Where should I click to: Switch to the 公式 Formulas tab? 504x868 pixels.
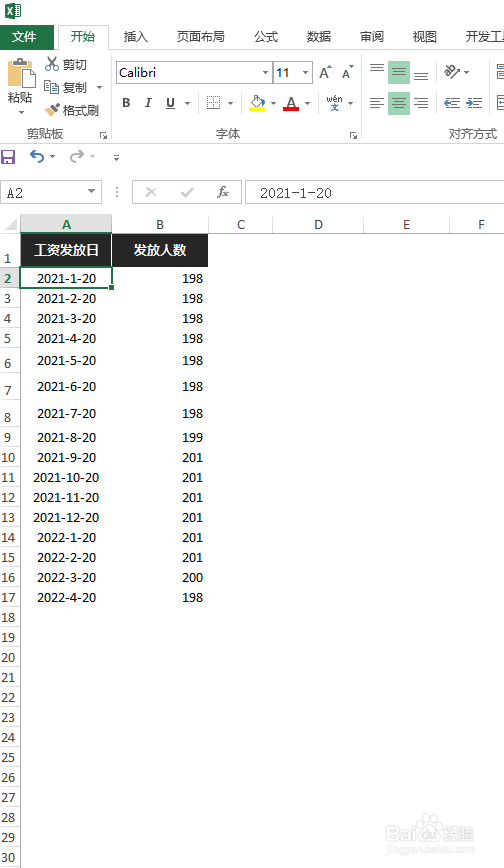(x=266, y=37)
